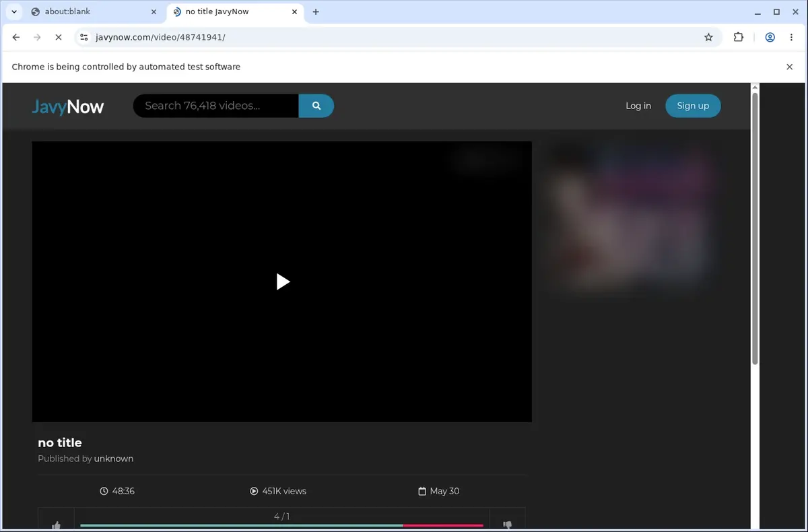Screen dimensions: 808x532
Task: Click the calendar icon beside May 30
Action: (422, 491)
